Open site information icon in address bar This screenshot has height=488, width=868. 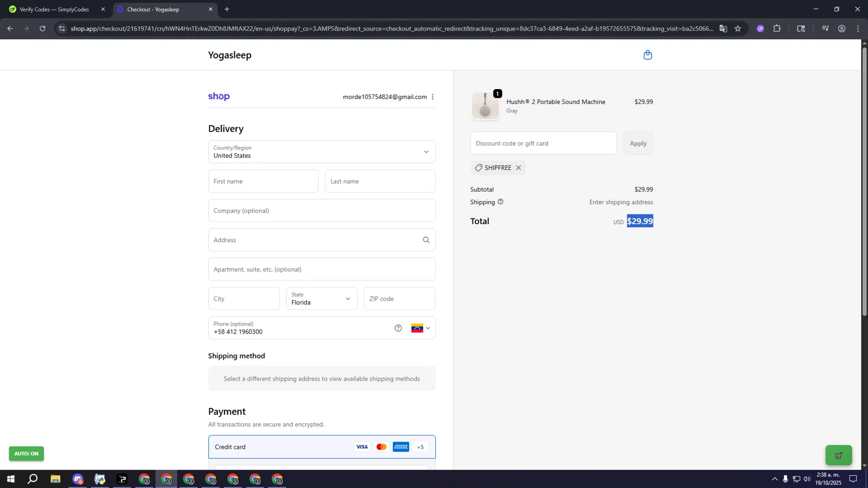[62, 28]
